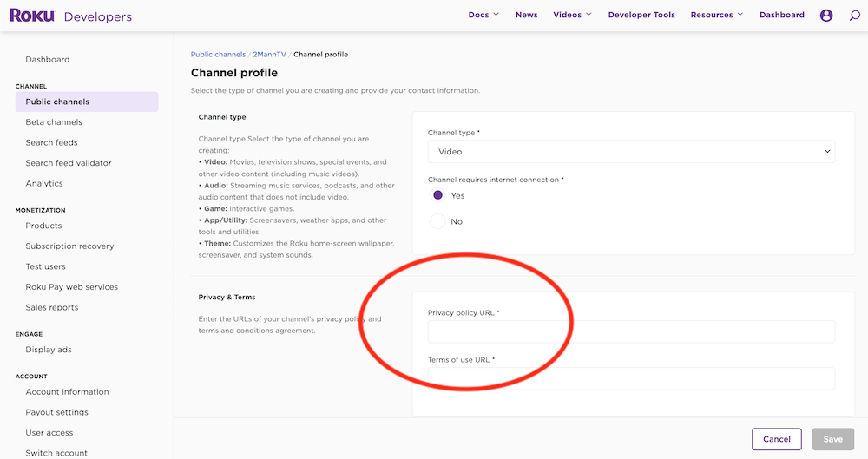This screenshot has height=459, width=868.
Task: Expand the Resources menu
Action: 717,15
